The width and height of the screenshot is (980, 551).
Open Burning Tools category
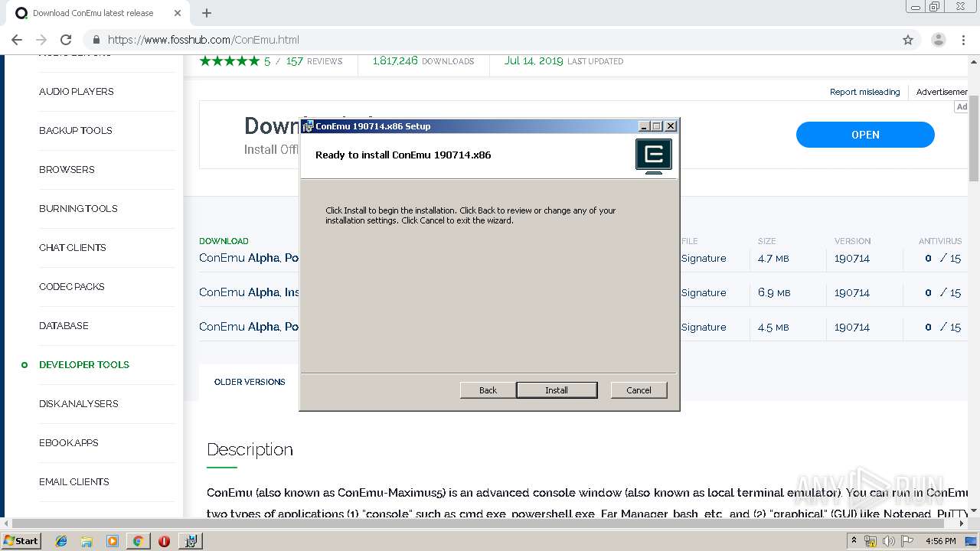[78, 208]
